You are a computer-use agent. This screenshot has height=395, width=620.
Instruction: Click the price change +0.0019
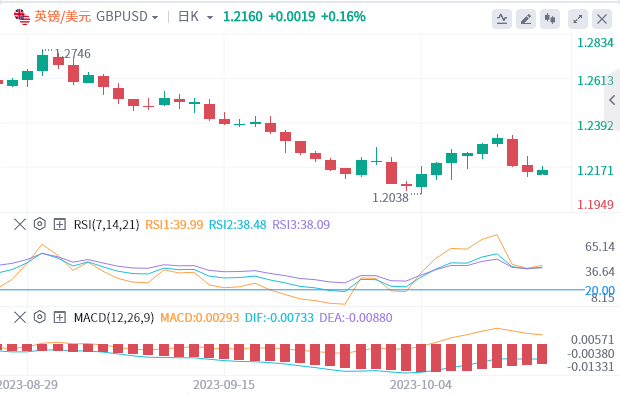point(292,17)
